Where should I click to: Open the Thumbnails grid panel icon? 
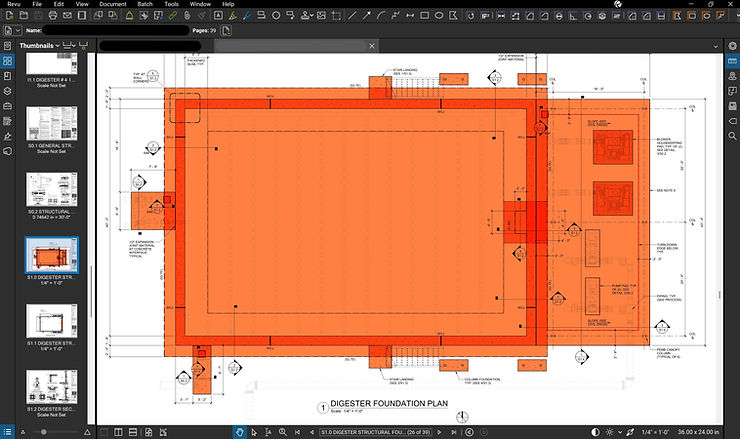pos(8,61)
